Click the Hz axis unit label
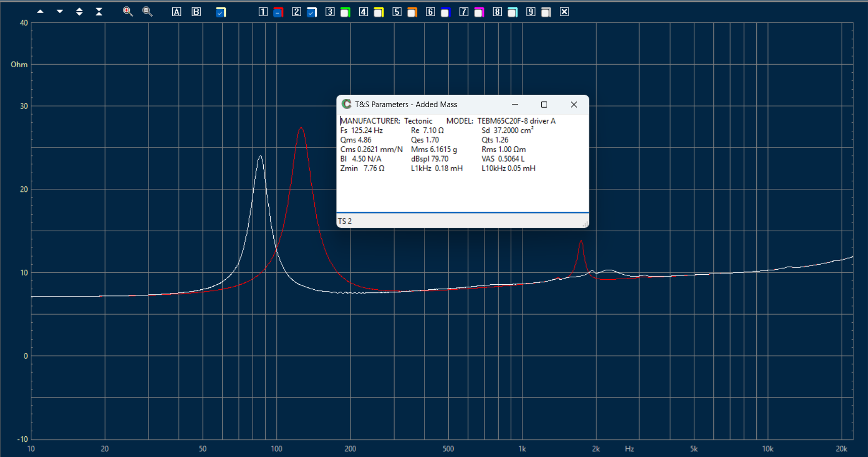Viewport: 868px width, 457px height. point(630,449)
